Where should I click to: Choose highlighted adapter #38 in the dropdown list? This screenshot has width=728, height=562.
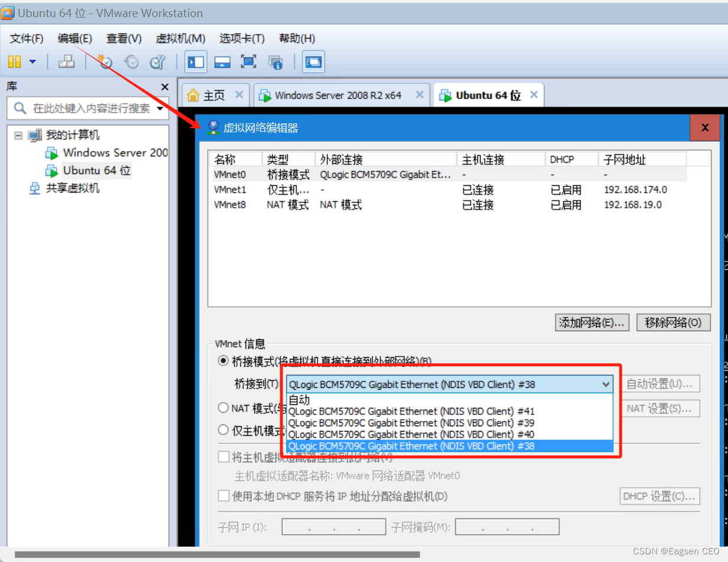tap(450, 446)
